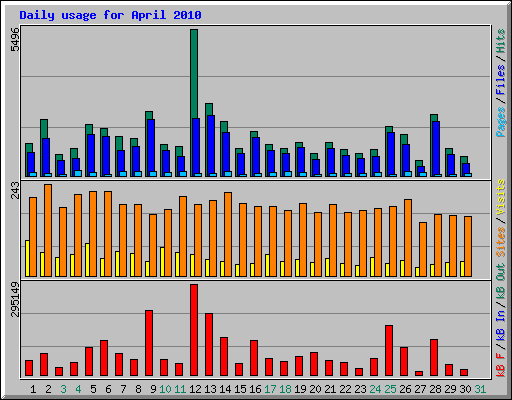Click day label 12 on the axis
The image size is (512, 400).
(195, 389)
